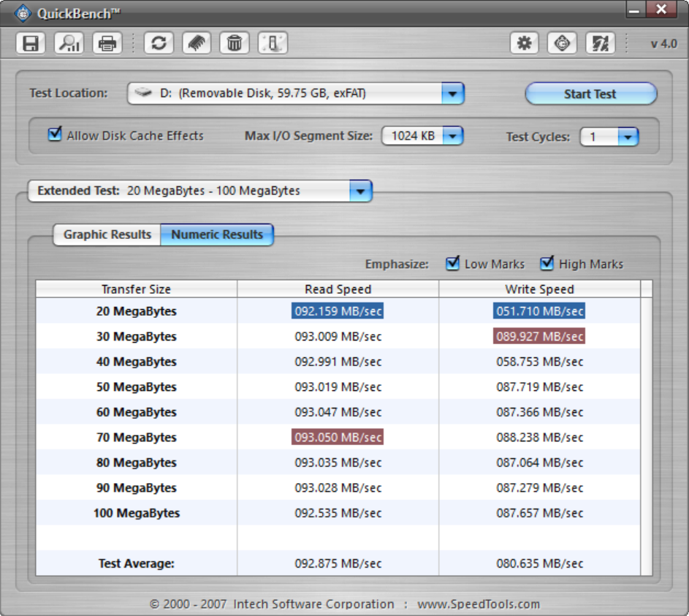
Task: Open settings with the gear icon
Action: 524,43
